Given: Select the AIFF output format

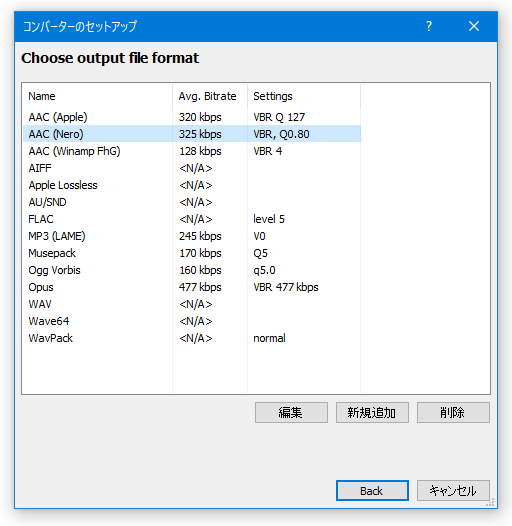Looking at the screenshot, I should tap(192, 168).
